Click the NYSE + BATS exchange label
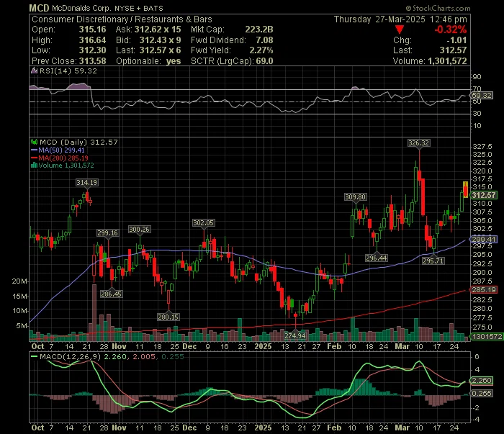Screen dimensions: 504x434 (139, 9)
